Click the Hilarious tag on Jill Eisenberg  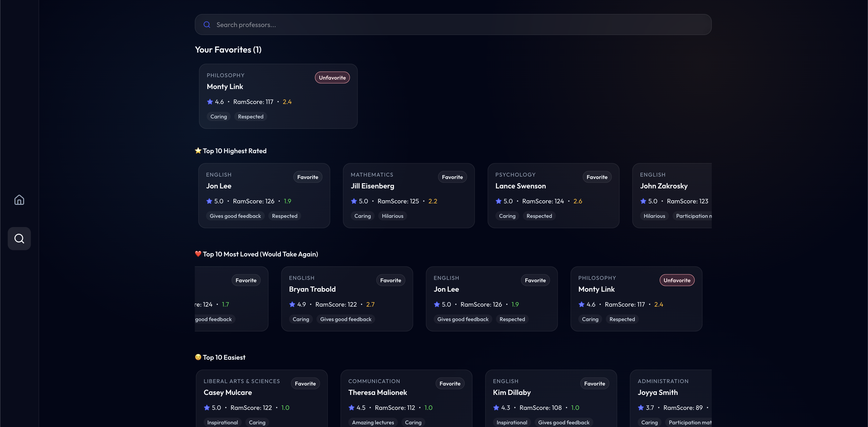pos(392,216)
